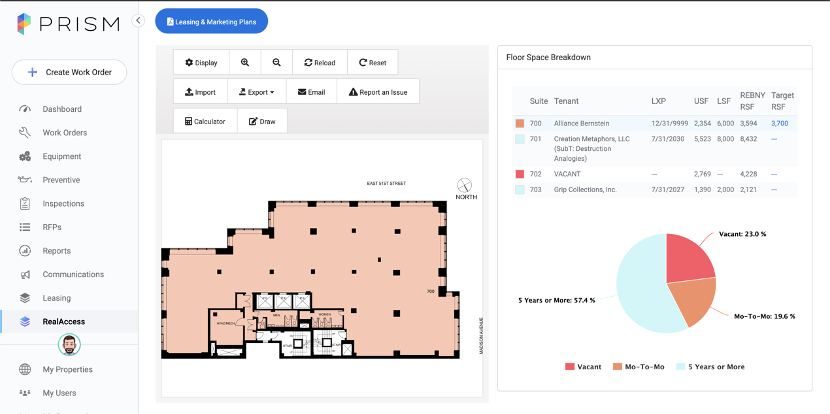The height and width of the screenshot is (414, 830).
Task: Click Leasing & Marketing Plans button
Action: [x=211, y=22]
